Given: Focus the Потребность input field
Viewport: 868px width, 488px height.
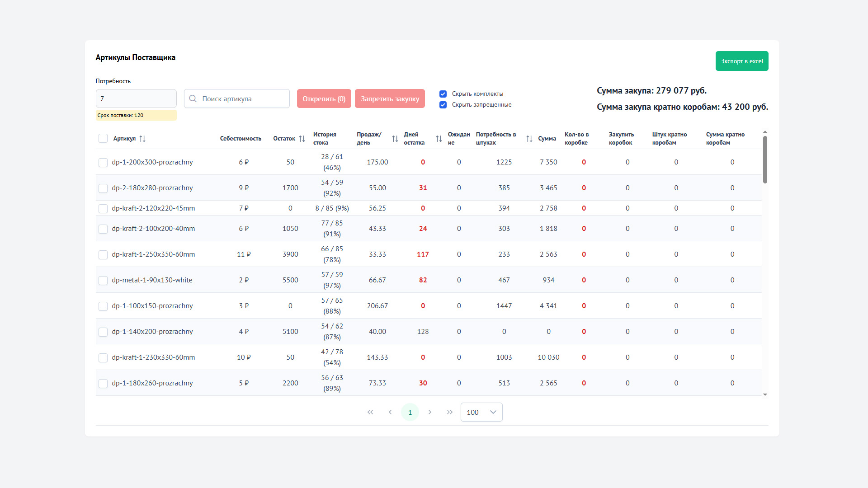Looking at the screenshot, I should click(136, 99).
